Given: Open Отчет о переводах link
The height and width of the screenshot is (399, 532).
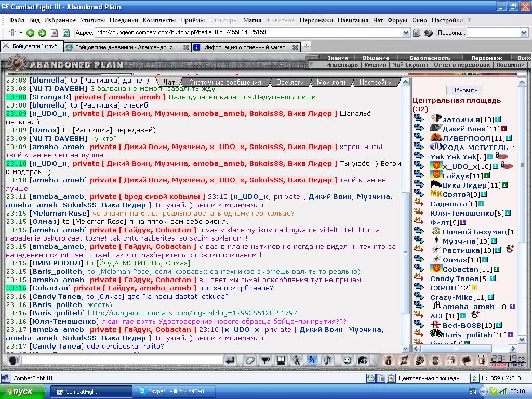Looking at the screenshot, I should click(462, 64).
